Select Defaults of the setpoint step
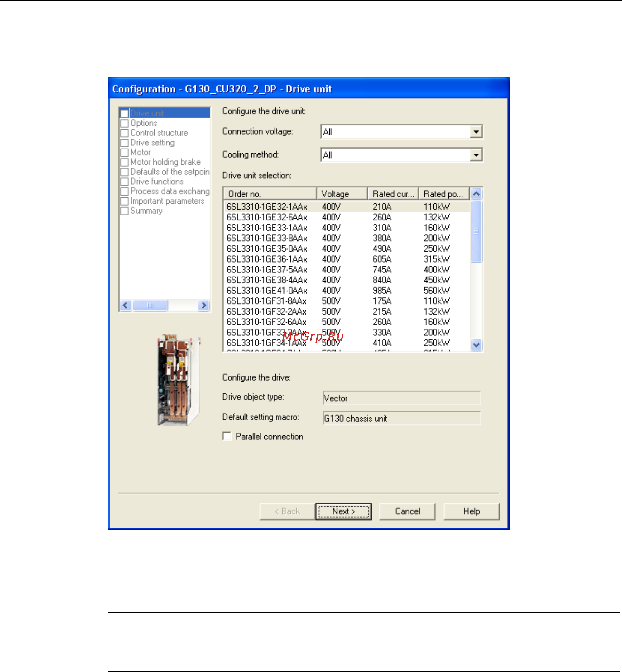This screenshot has height=672, width=622. coord(170,172)
